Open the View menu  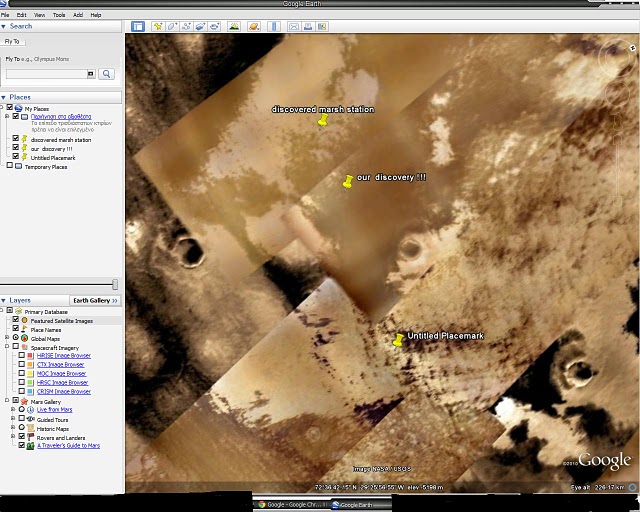pyautogui.click(x=40, y=15)
